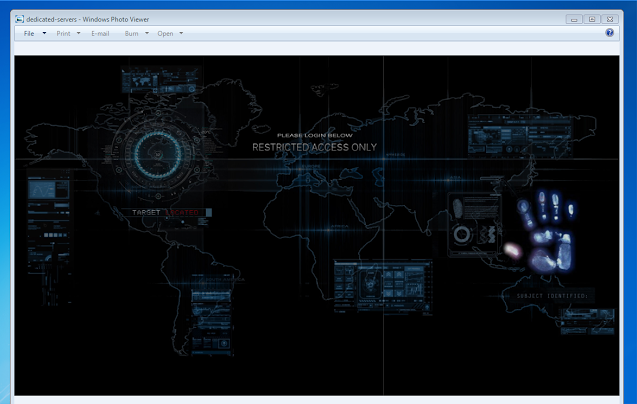This screenshot has width=637, height=404.
Task: Minimize the Windows Photo Viewer window
Action: point(573,18)
